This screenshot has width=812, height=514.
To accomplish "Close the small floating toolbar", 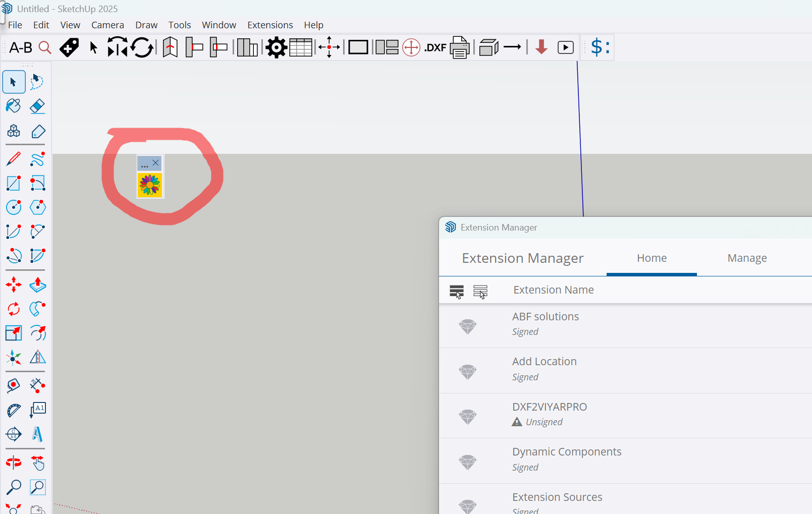I will 155,163.
